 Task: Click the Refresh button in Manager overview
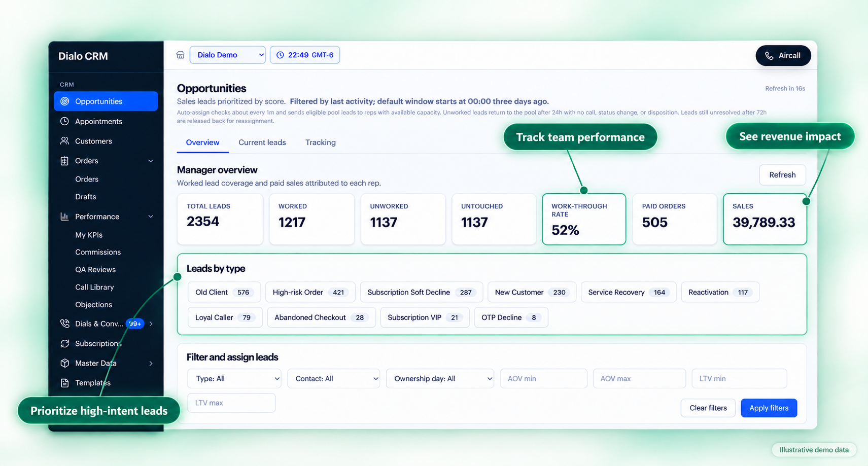coord(782,175)
